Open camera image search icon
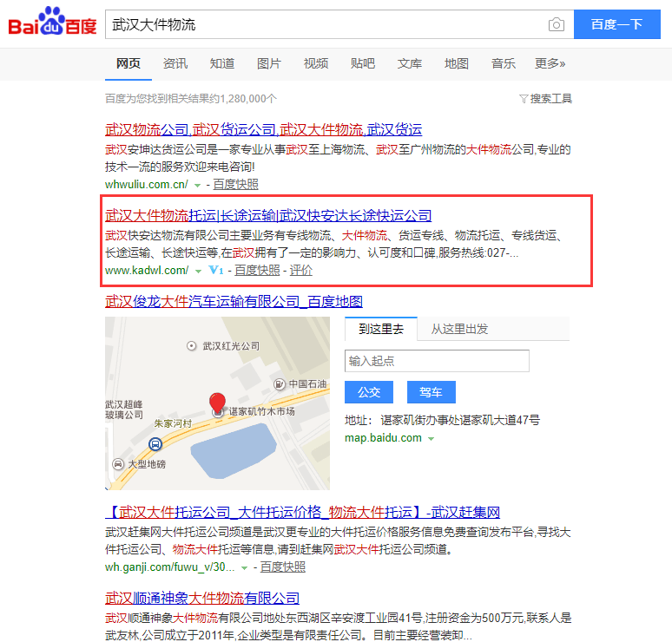The height and width of the screenshot is (642, 672). pyautogui.click(x=556, y=24)
